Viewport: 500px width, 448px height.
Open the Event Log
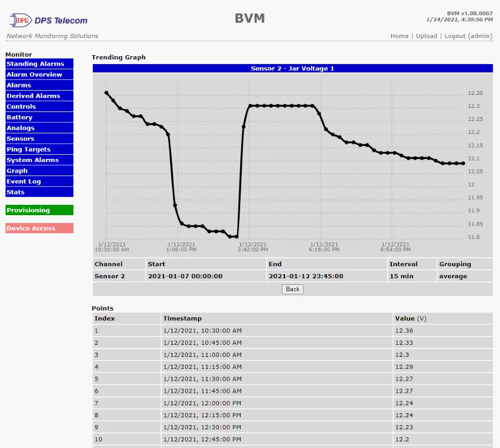pyautogui.click(x=39, y=181)
